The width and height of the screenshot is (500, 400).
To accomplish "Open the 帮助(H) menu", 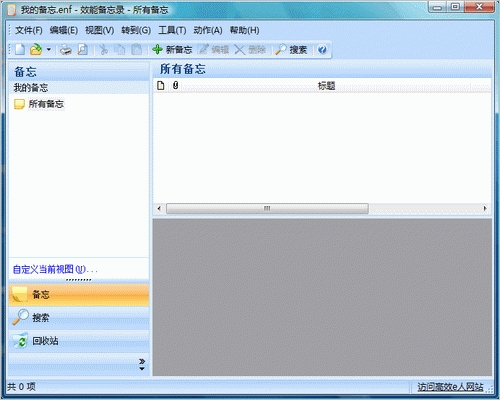I will point(244,30).
